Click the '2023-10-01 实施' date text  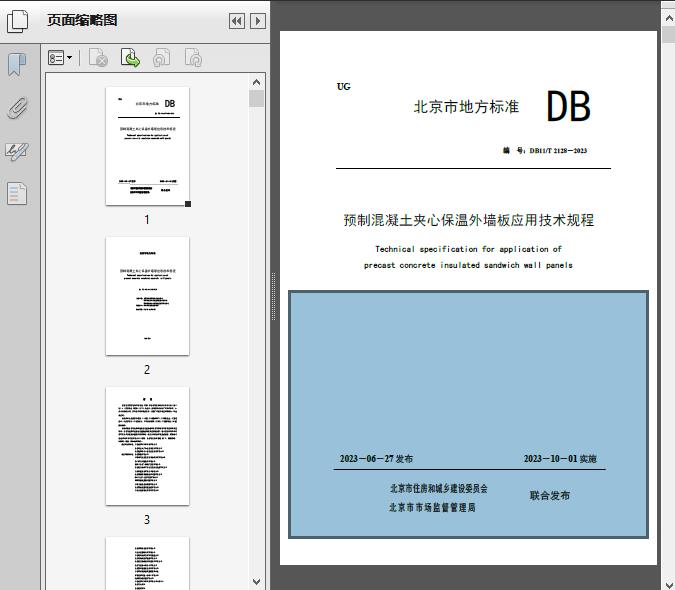coord(560,459)
